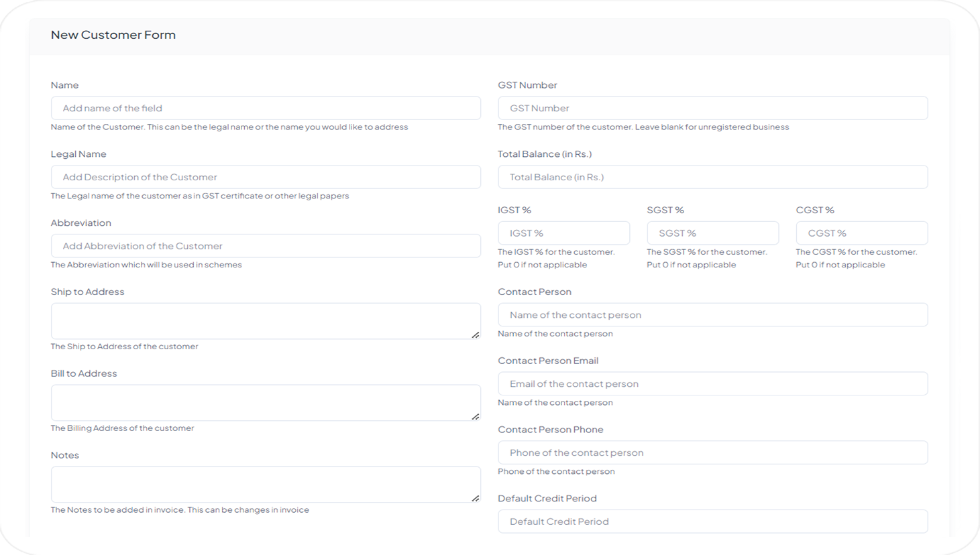This screenshot has height=555, width=980.
Task: Click the resize grip on Bill to Address
Action: pos(475,416)
